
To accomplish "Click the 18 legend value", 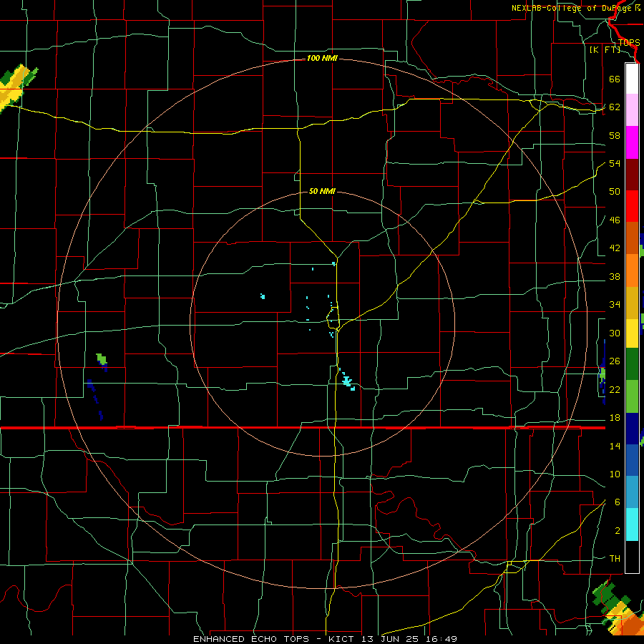I will pyautogui.click(x=615, y=418).
